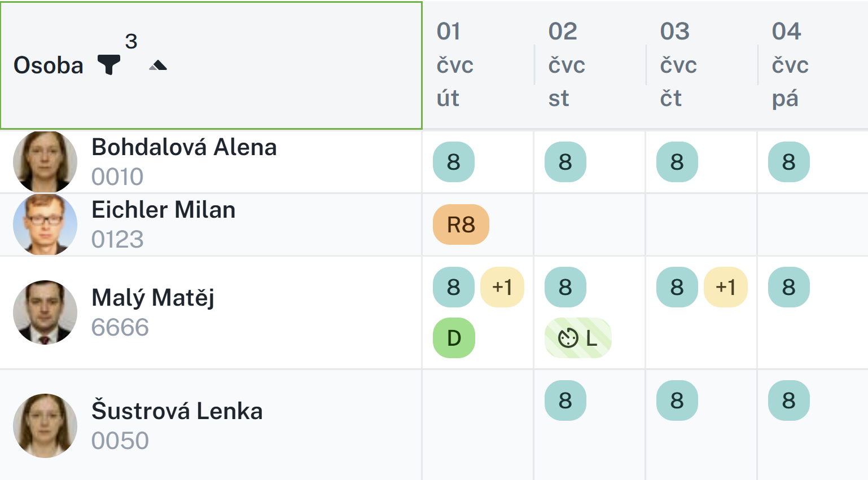
Task: Open the Bohdalová Alena person name
Action: pyautogui.click(x=184, y=148)
